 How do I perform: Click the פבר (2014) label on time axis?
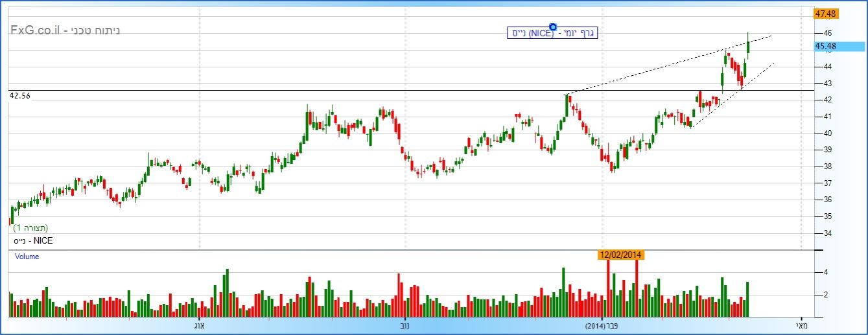coord(602,325)
